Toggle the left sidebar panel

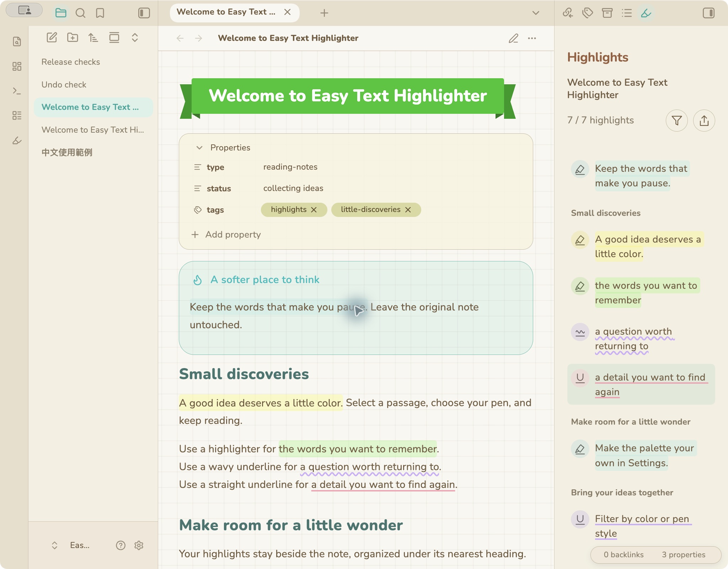tap(144, 13)
